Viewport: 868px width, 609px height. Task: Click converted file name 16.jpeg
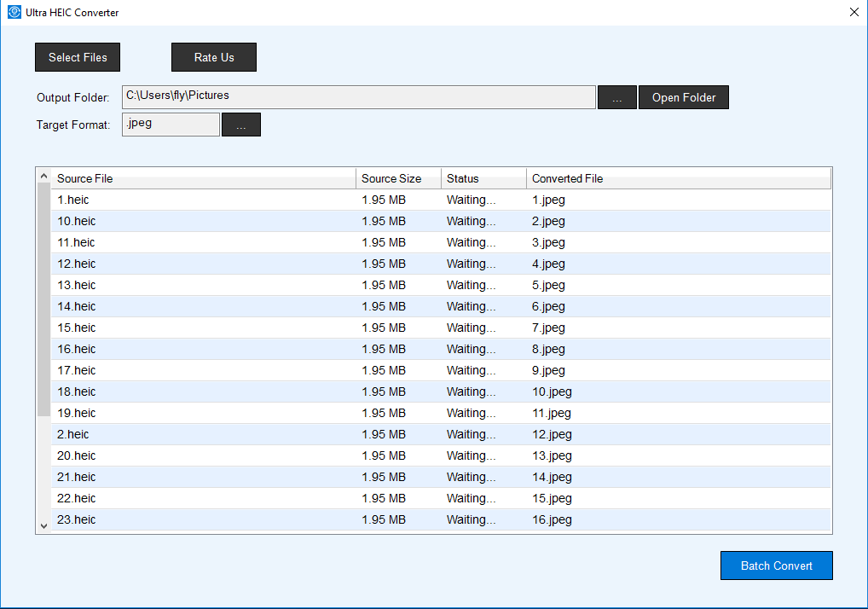coord(552,519)
